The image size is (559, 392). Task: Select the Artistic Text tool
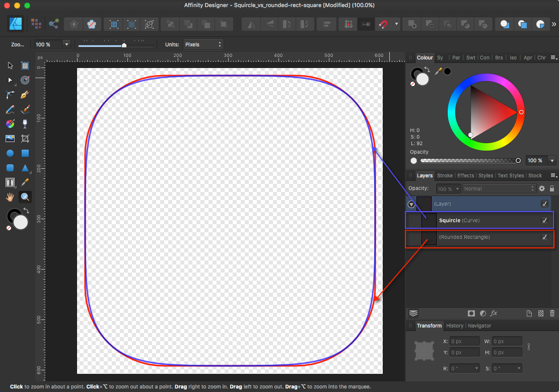pyautogui.click(x=9, y=182)
